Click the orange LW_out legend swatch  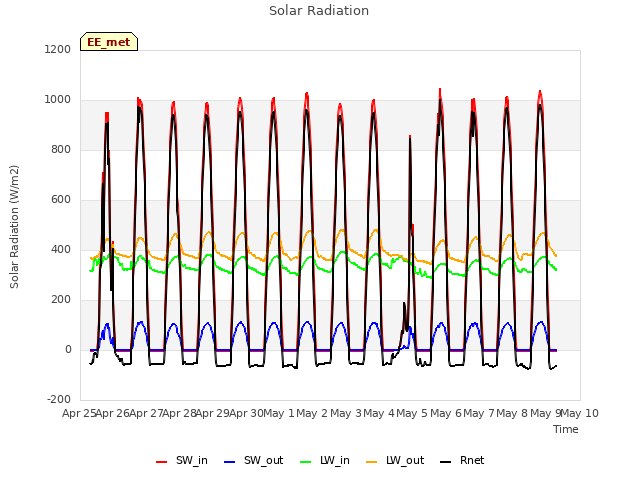[372, 462]
